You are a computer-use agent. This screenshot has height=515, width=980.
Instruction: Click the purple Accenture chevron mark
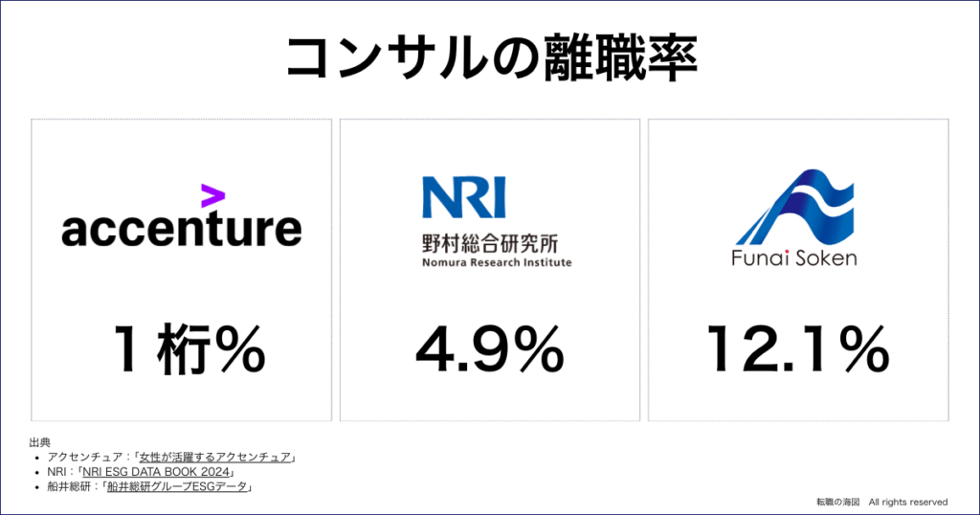tap(212, 195)
